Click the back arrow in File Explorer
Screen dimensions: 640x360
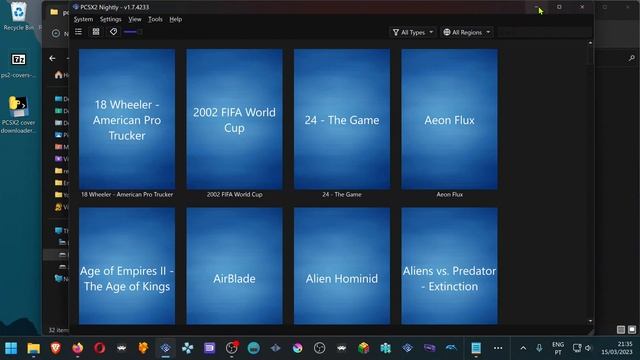click(x=52, y=58)
